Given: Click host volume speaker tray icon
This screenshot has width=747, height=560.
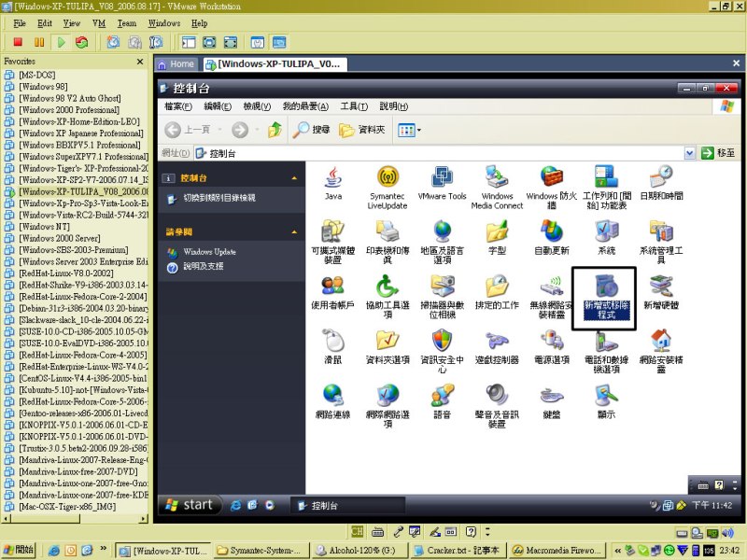Looking at the screenshot, I should coord(727,533).
